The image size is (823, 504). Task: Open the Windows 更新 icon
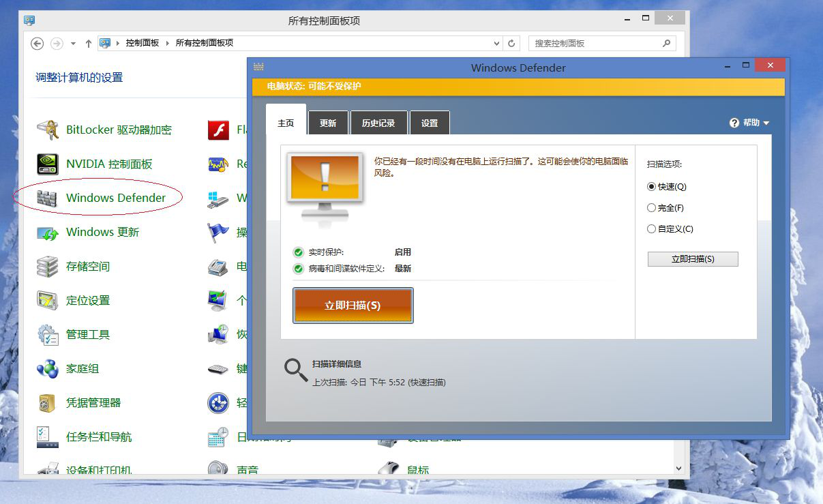point(48,233)
